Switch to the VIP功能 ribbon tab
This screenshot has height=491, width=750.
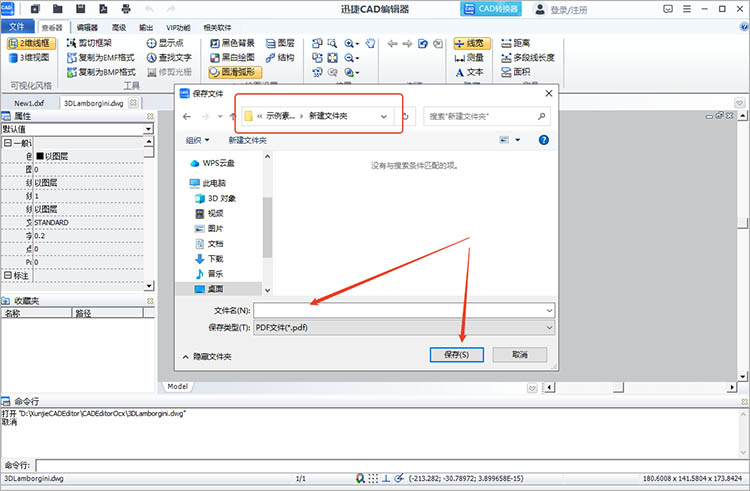tap(178, 28)
